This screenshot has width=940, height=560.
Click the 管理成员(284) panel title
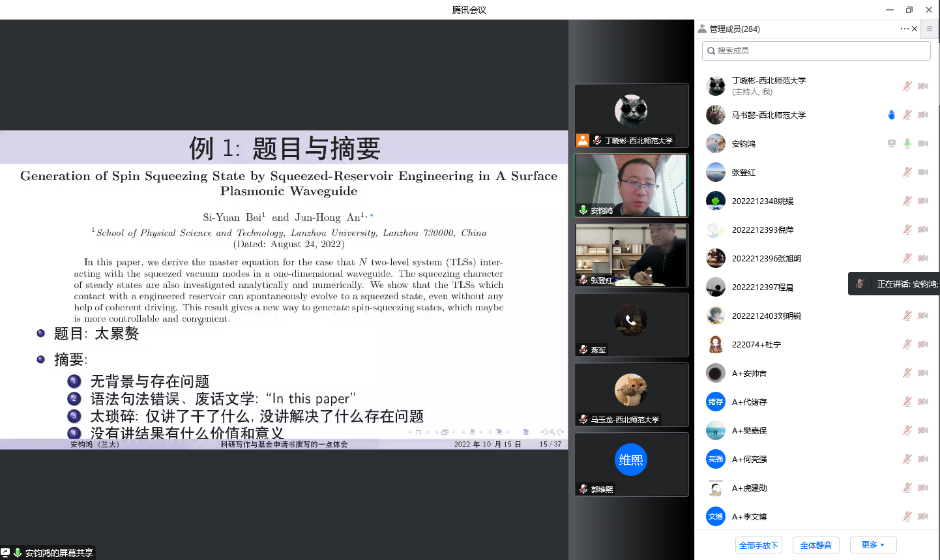coord(734,29)
